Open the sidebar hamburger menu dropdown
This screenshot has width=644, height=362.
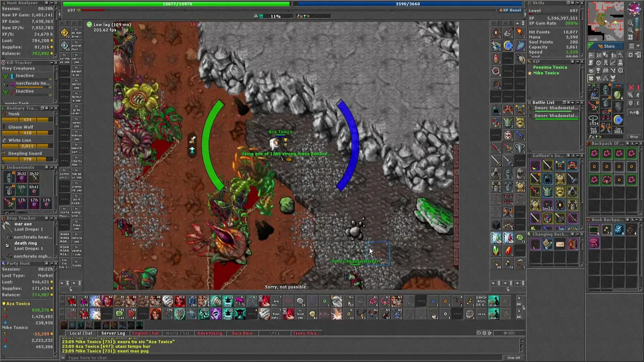(x=634, y=46)
